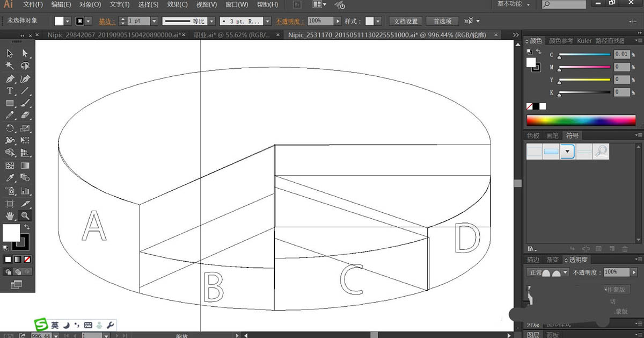This screenshot has height=338, width=644.
Task: Click the toolbox Fill color box
Action: coord(11,233)
